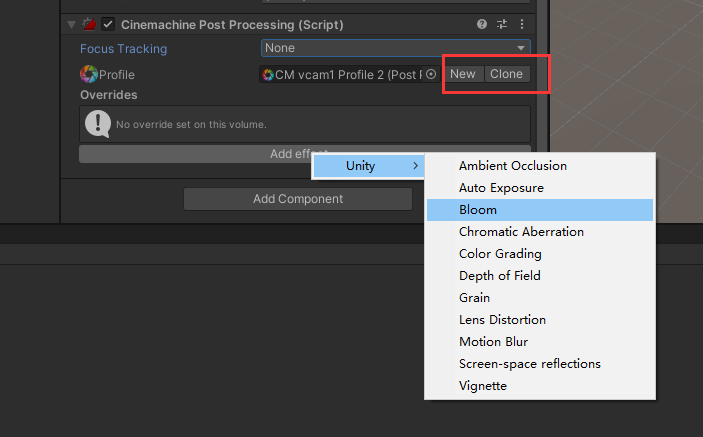Open the component presets sliders icon
The width and height of the screenshot is (703, 437).
[502, 24]
